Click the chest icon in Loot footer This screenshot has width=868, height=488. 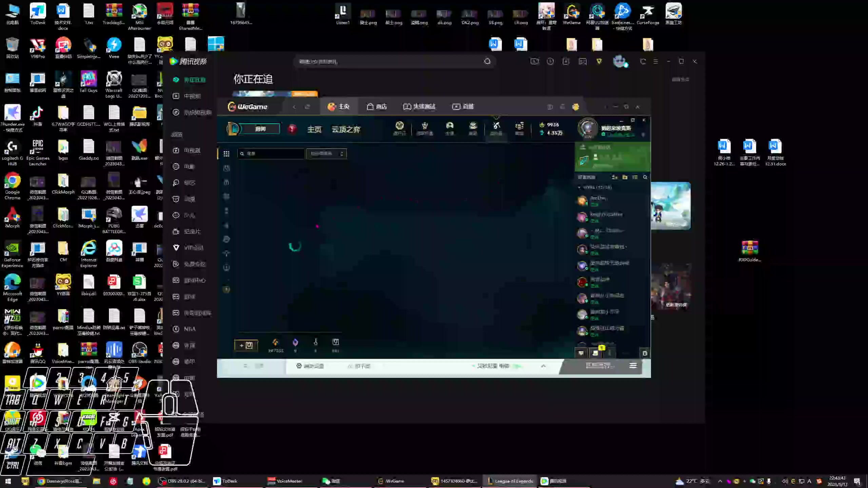(x=336, y=342)
